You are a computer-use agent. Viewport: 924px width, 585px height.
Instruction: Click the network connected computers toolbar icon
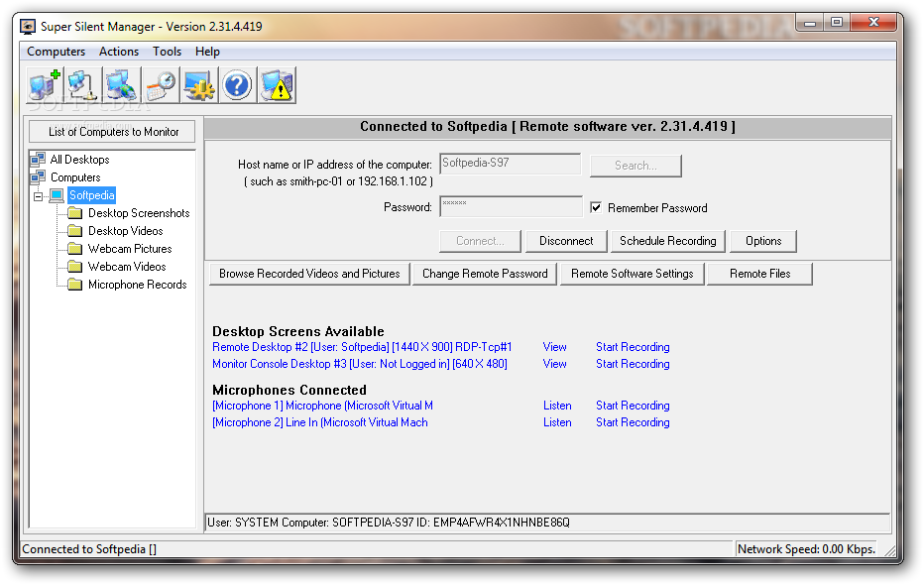pyautogui.click(x=83, y=85)
